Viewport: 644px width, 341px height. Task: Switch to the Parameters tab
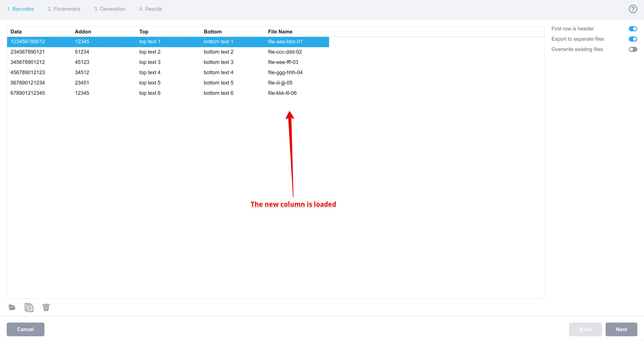coord(64,9)
